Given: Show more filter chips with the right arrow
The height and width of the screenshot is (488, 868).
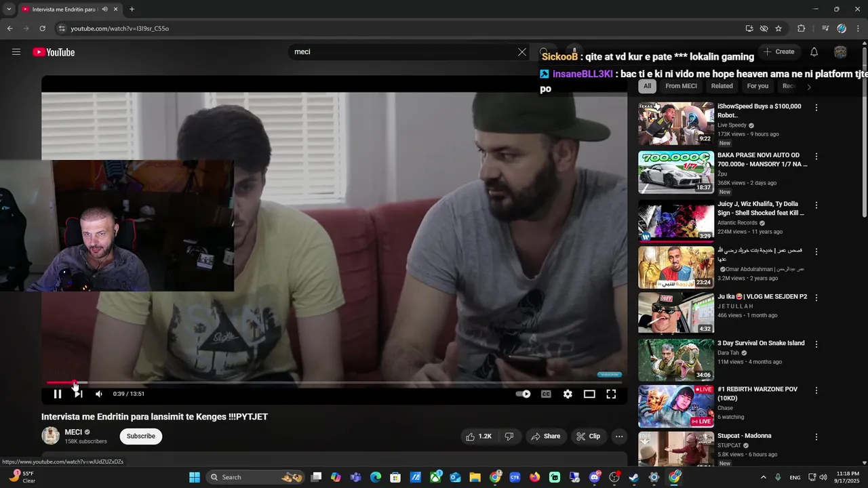Looking at the screenshot, I should point(808,87).
